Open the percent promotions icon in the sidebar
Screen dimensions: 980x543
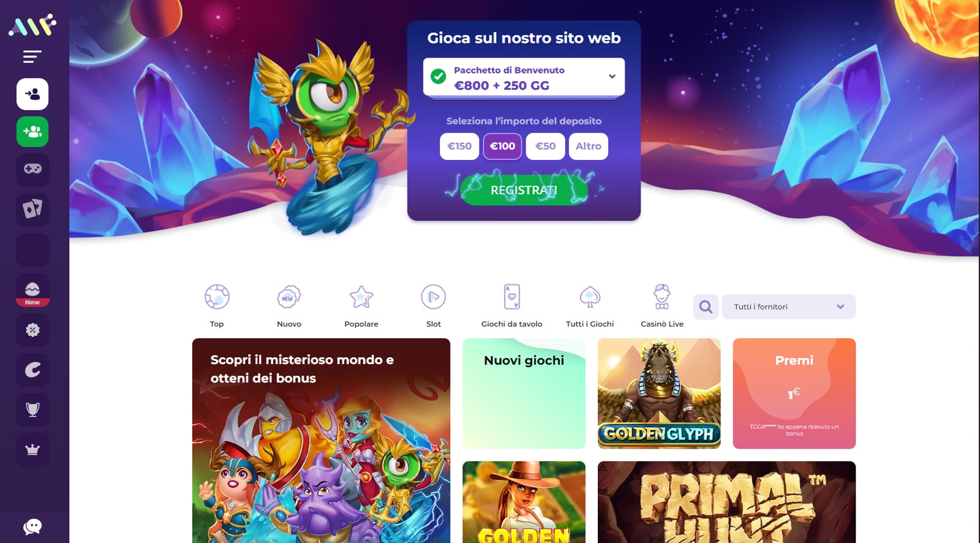tap(32, 330)
